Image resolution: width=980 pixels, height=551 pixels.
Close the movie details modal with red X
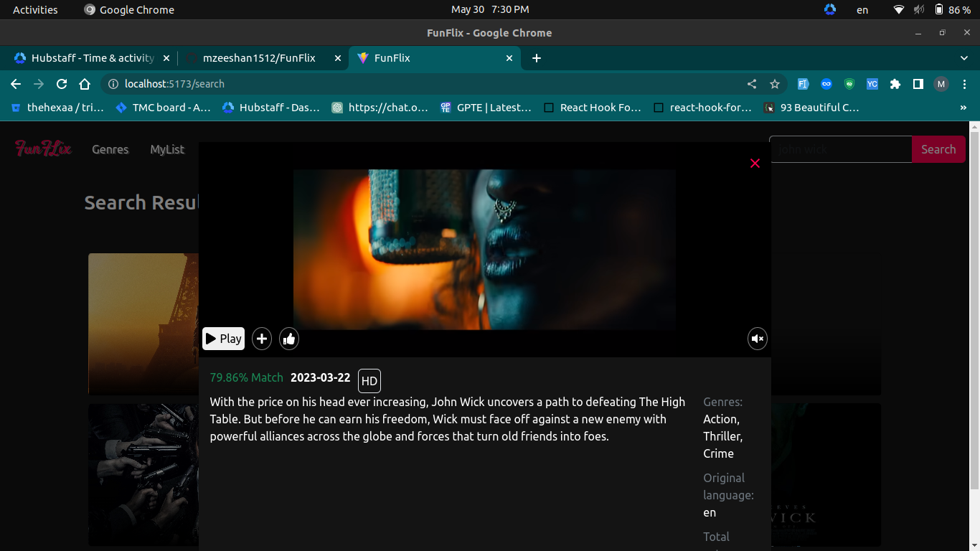(x=755, y=164)
